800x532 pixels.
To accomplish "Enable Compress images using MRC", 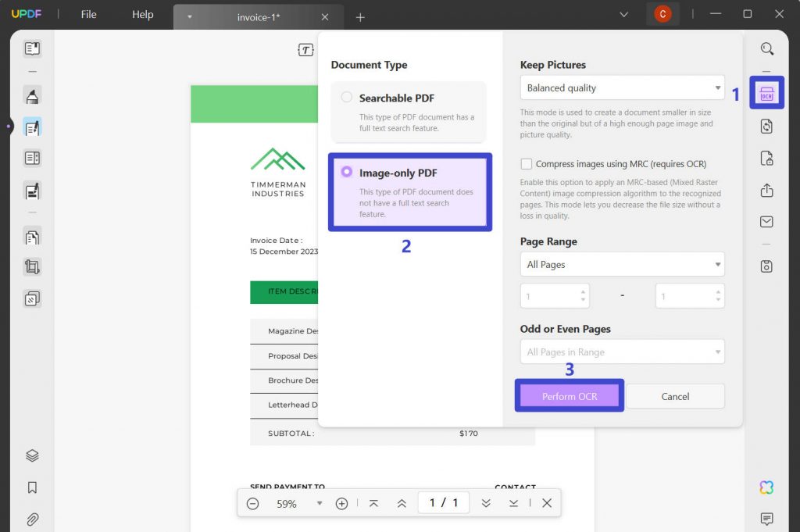I will point(526,163).
